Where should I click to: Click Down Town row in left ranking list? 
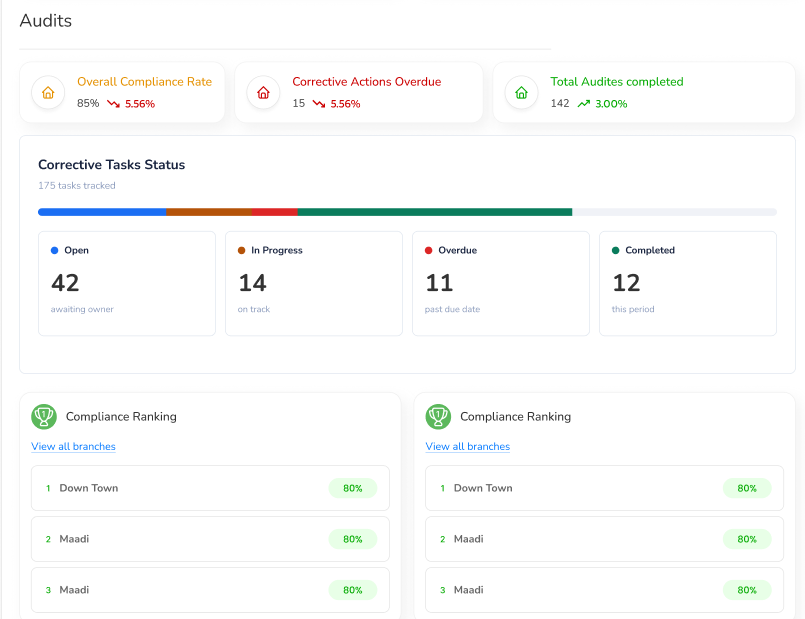210,488
